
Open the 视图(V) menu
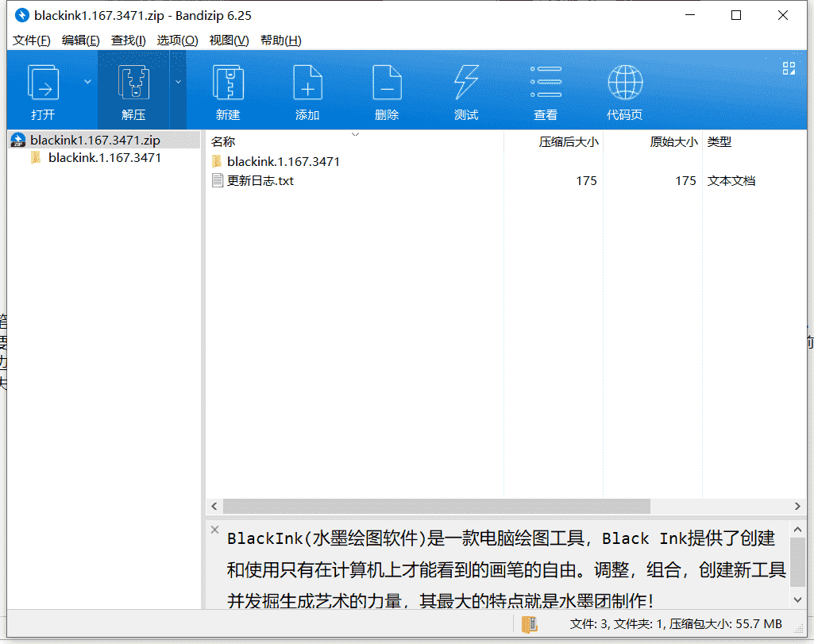pyautogui.click(x=229, y=40)
